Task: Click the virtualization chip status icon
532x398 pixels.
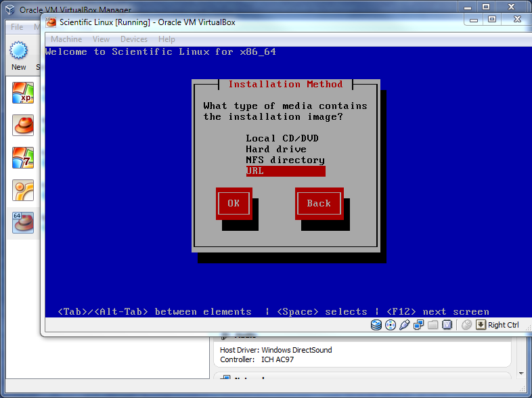Action: point(447,325)
